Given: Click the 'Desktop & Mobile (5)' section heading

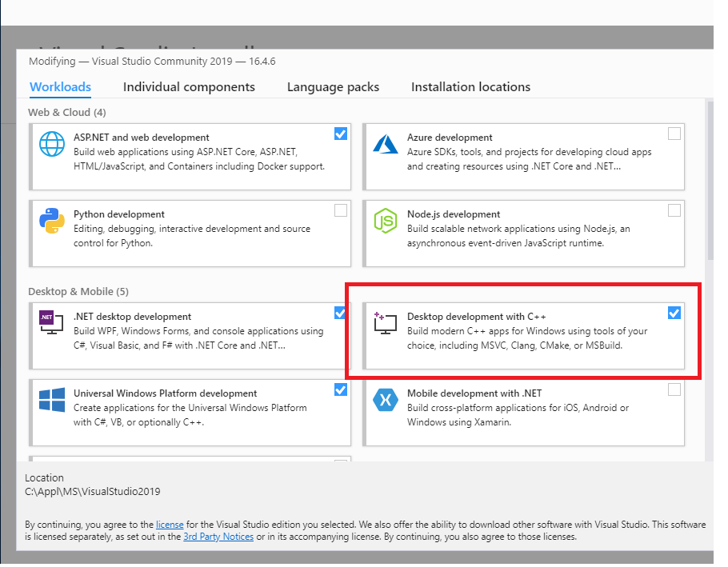Looking at the screenshot, I should click(x=78, y=291).
